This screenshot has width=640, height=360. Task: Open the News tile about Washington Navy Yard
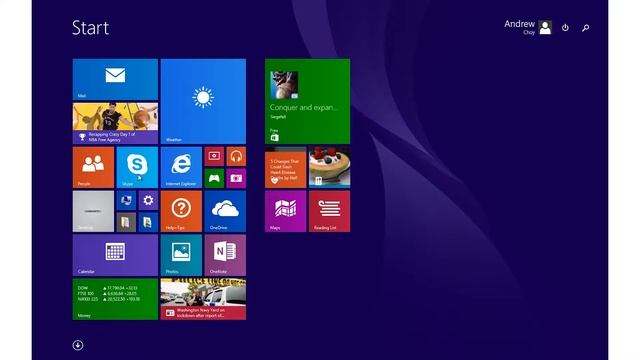tap(203, 299)
